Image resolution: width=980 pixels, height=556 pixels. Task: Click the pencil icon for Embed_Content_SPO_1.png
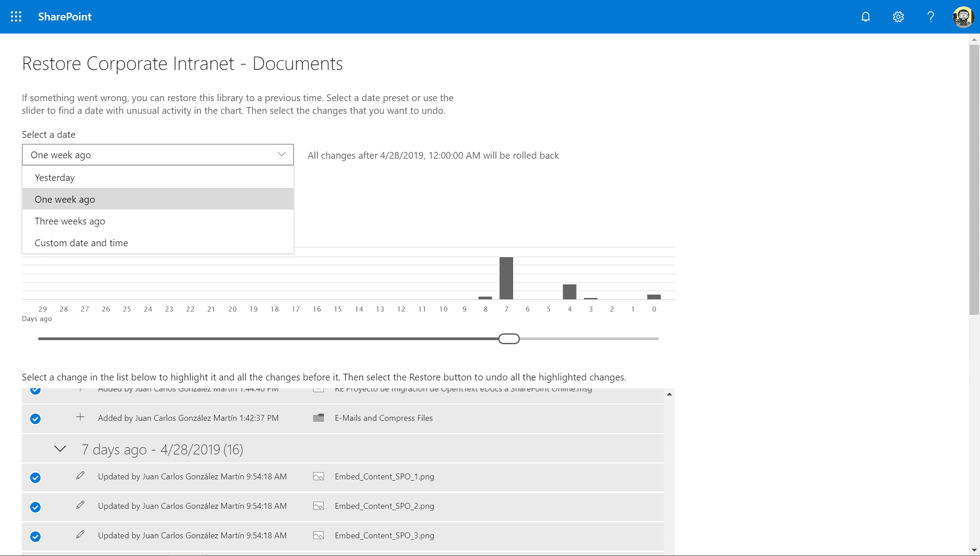pyautogui.click(x=80, y=475)
